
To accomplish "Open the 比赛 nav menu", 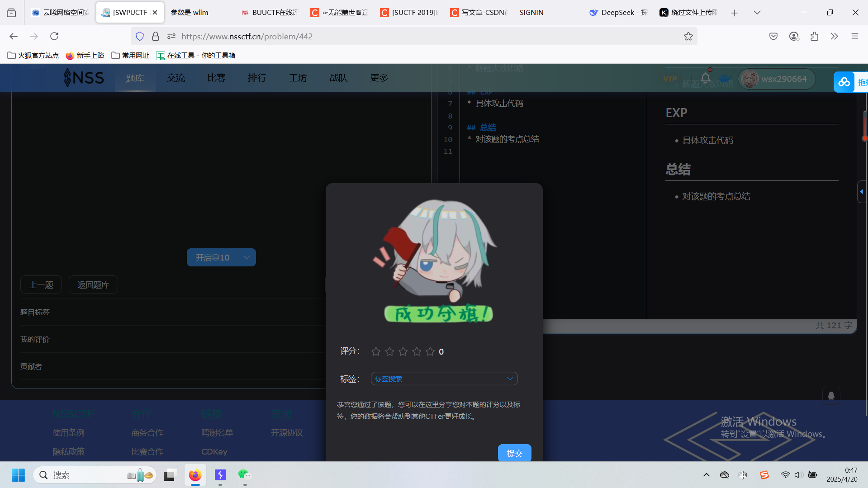I will click(216, 78).
